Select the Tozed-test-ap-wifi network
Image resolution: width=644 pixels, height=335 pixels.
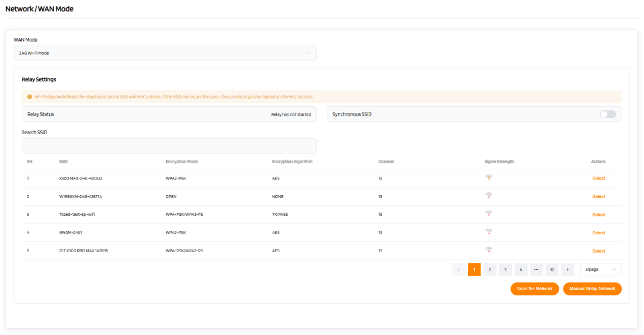pos(598,215)
